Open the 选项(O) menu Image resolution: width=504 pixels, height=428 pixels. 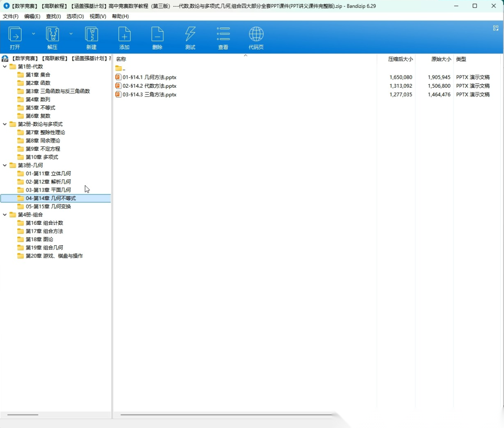pos(75,16)
